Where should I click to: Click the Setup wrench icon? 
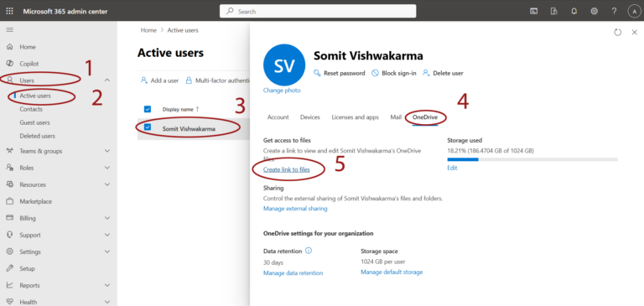click(x=10, y=268)
